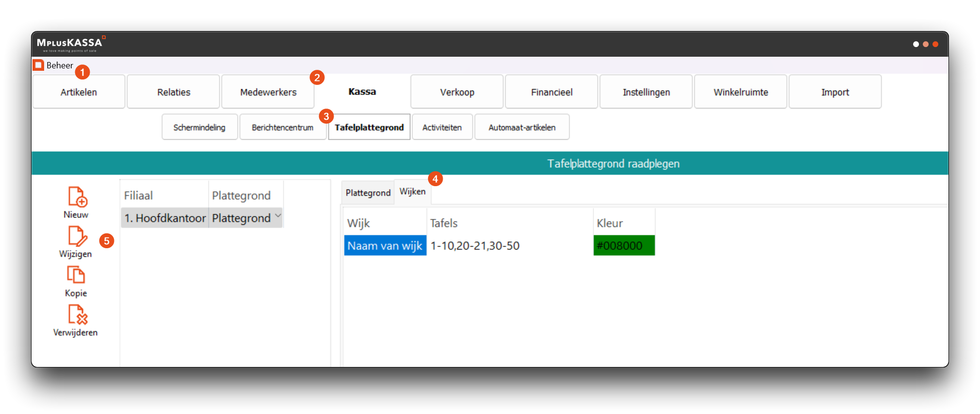Screen dimensions: 980x414
Task: Expand the Plattegrond dropdown arrow
Action: 278,216
